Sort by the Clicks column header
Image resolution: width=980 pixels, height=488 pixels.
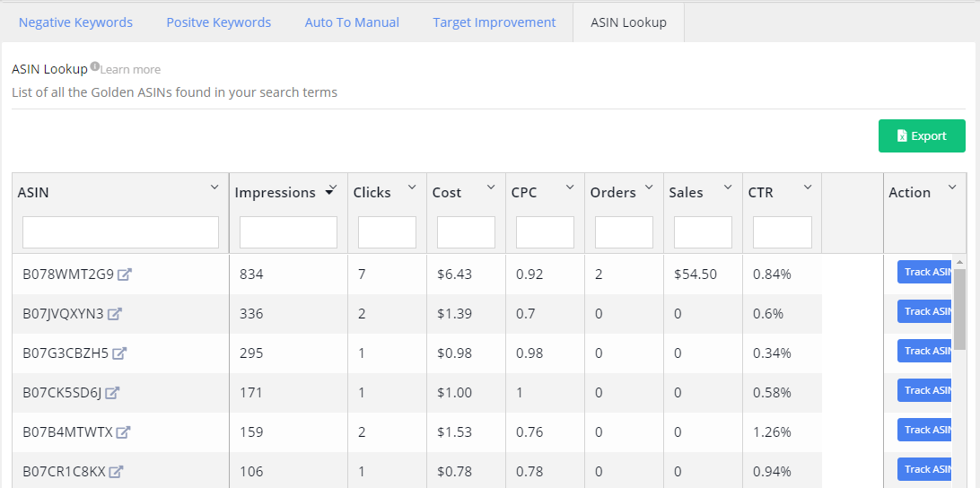tap(372, 193)
